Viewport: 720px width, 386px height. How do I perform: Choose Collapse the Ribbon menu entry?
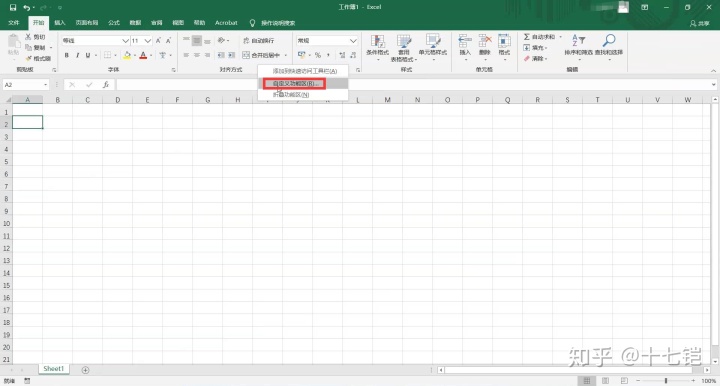pyautogui.click(x=303, y=95)
